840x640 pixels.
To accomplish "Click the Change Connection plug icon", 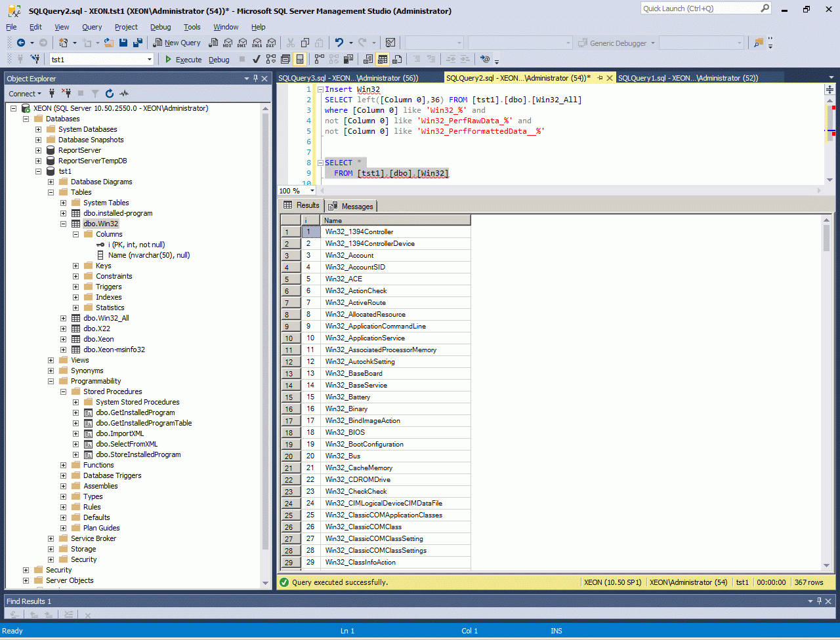I will click(x=35, y=59).
